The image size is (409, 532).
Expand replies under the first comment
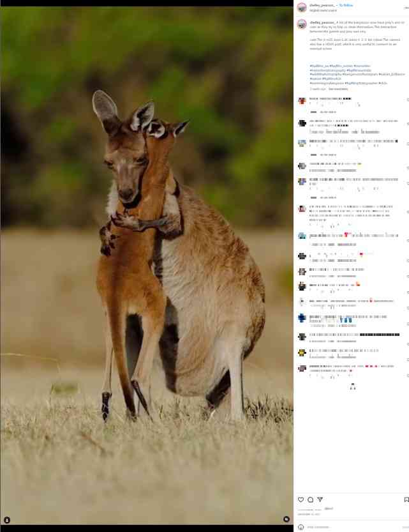324,112
